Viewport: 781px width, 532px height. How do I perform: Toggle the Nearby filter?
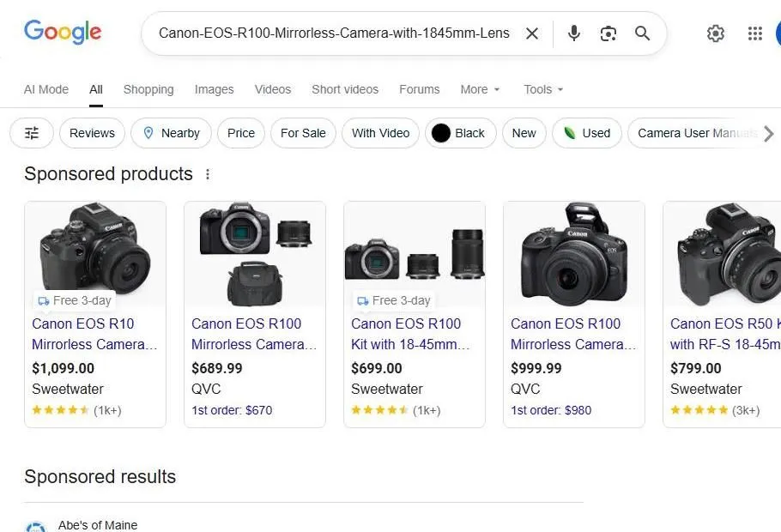pos(171,133)
